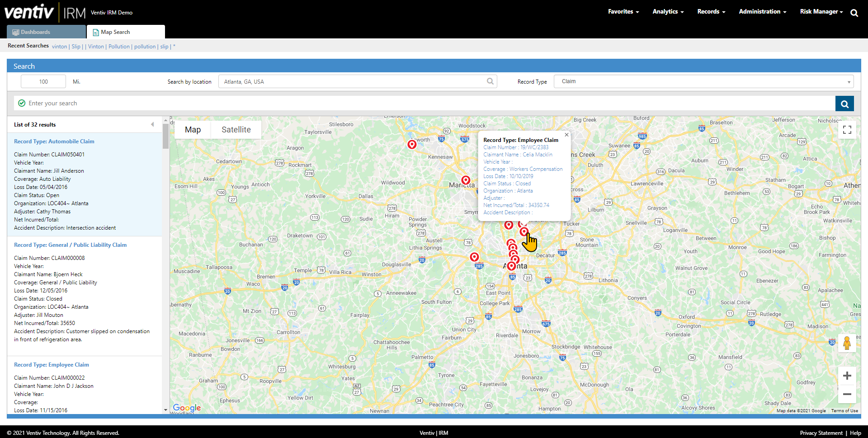Viewport: 868px width, 438px height.
Task: Click the map marker near Acworth
Action: click(x=412, y=144)
